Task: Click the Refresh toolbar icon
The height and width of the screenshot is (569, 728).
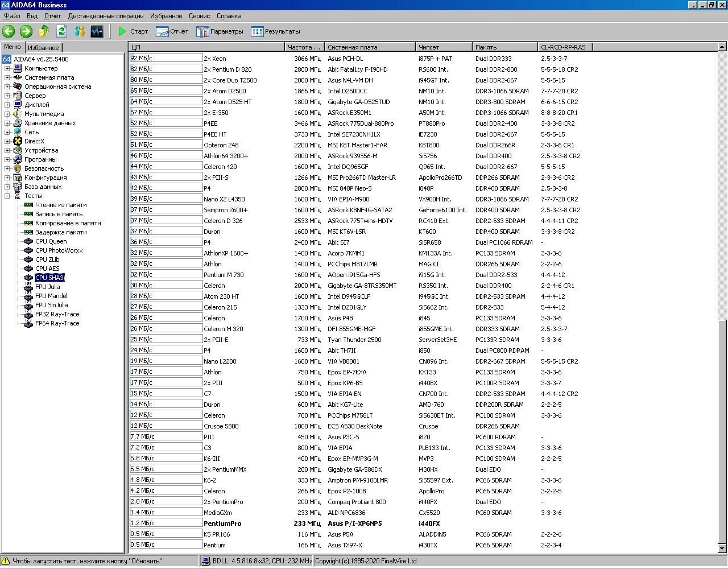Action: point(61,31)
